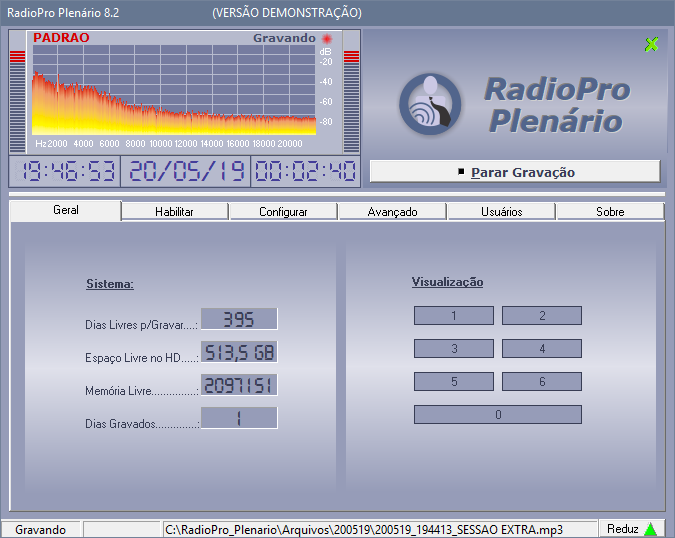The image size is (675, 538).
Task: Click the 00:02:40 elapsed recording timer
Action: pyautogui.click(x=305, y=171)
